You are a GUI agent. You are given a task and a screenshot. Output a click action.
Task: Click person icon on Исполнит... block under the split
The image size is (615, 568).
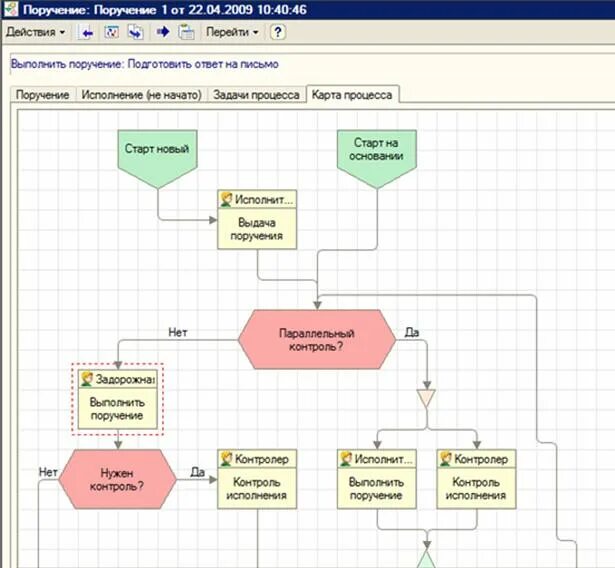coord(346,459)
